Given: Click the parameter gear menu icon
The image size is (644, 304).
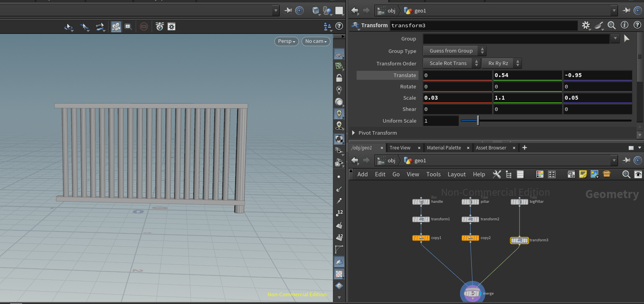Looking at the screenshot, I should point(586,25).
